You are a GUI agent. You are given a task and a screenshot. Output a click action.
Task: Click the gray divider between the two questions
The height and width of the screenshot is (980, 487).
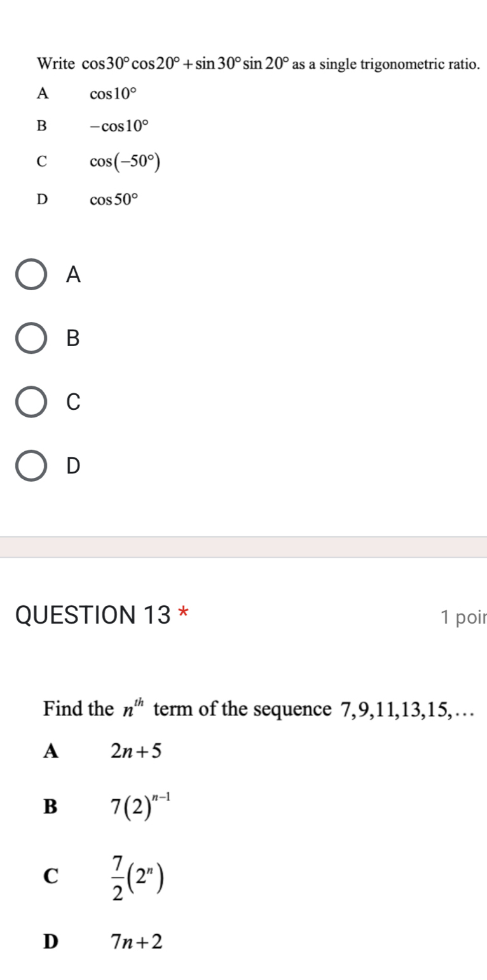pyautogui.click(x=243, y=547)
